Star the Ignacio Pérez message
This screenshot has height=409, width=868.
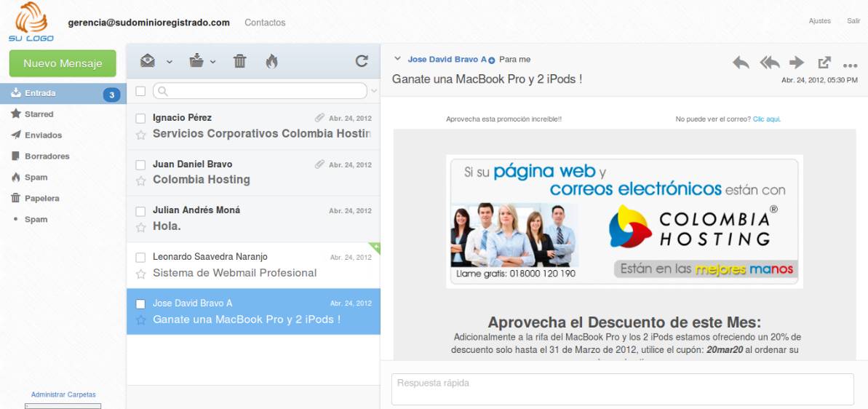click(141, 135)
